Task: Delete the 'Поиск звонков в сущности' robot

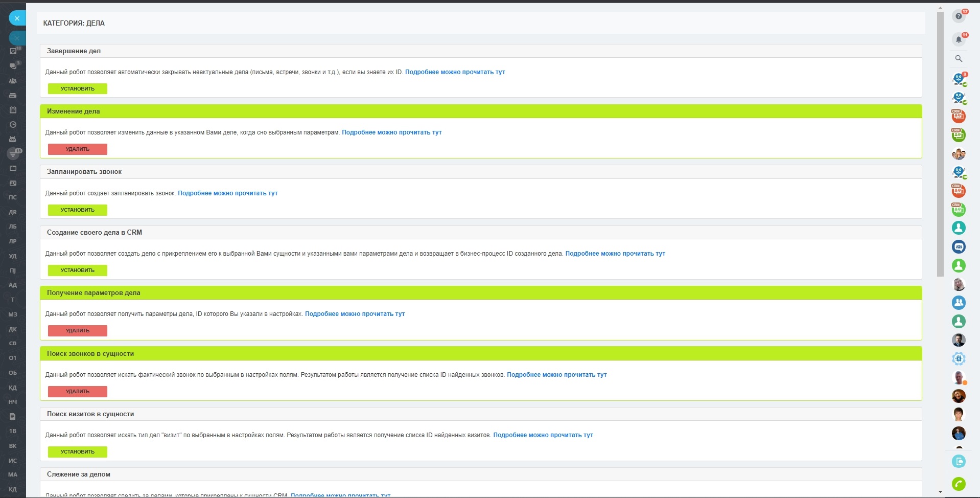Action: 78,391
